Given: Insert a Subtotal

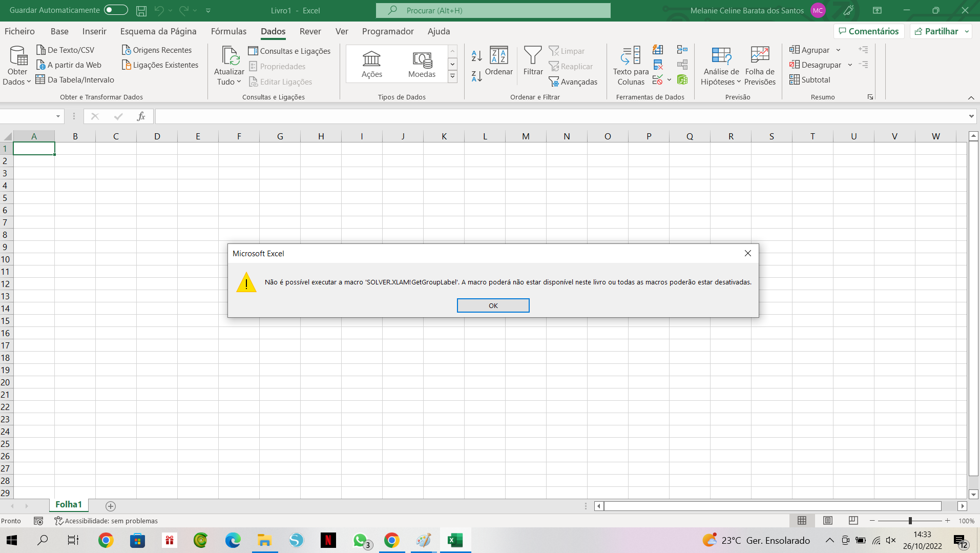Looking at the screenshot, I should (x=810, y=79).
